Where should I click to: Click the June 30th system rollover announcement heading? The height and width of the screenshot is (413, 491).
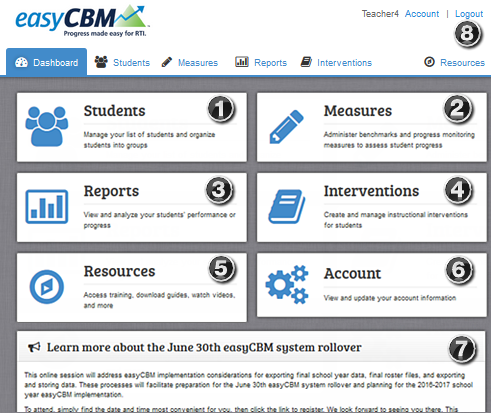tap(204, 347)
